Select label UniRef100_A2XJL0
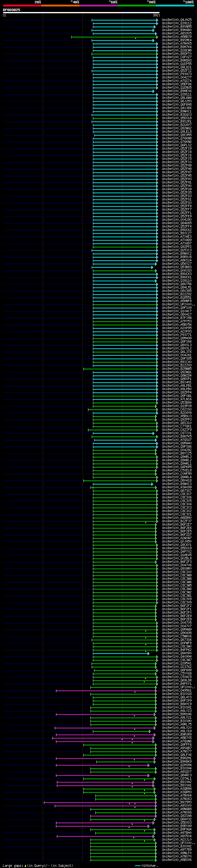Image resolution: width=197 pixels, height=868 pixels. coord(177,839)
